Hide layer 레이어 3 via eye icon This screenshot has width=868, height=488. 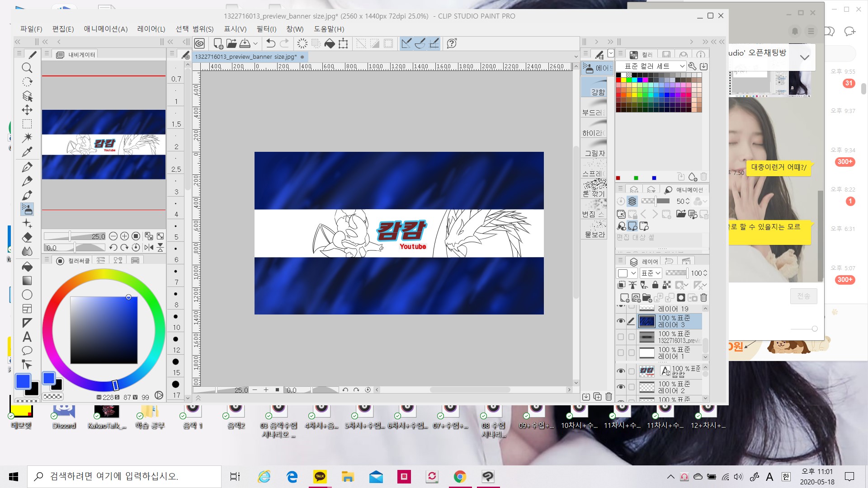pyautogui.click(x=621, y=321)
